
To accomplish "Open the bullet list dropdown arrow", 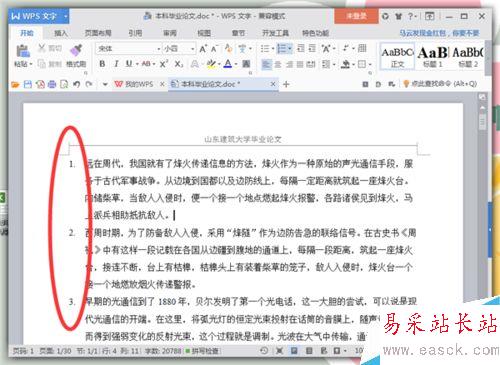I will (273, 49).
